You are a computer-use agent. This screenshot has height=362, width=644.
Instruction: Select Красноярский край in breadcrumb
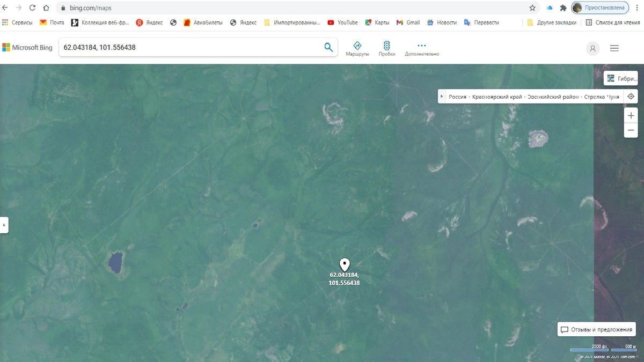pyautogui.click(x=497, y=97)
